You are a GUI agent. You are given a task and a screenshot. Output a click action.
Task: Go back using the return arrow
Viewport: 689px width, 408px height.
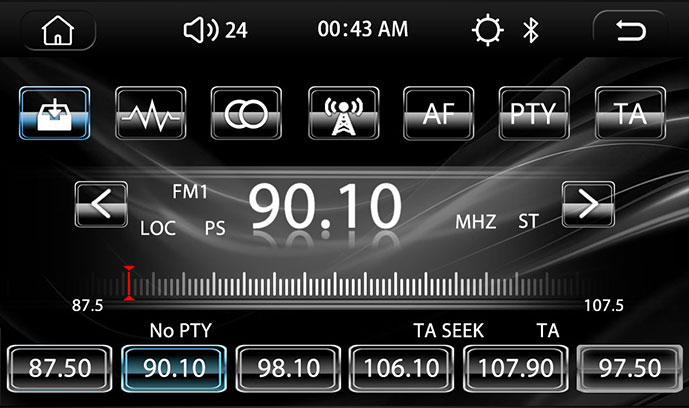click(630, 30)
